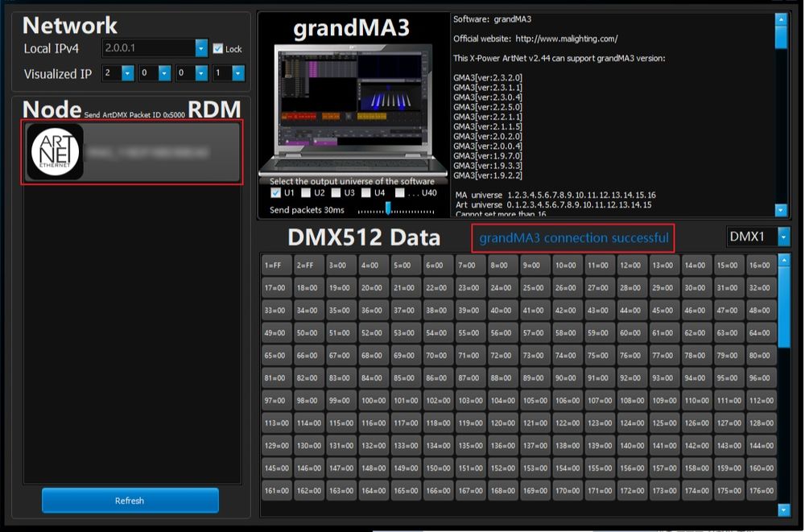Viewport: 805px width, 532px height.
Task: Click the 'grandMA3 connection successful' status text
Action: pos(573,237)
